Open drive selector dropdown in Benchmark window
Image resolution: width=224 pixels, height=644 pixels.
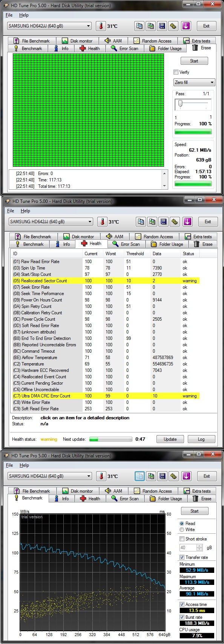pyautogui.click(x=50, y=476)
